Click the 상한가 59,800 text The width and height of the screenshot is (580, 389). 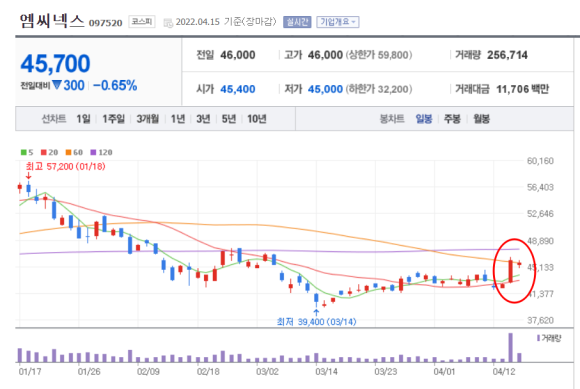click(x=379, y=55)
